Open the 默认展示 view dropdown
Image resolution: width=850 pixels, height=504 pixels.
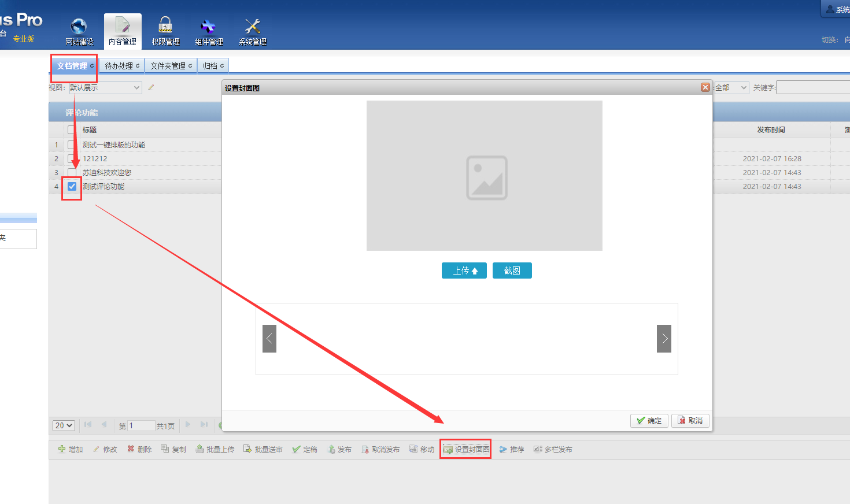105,88
